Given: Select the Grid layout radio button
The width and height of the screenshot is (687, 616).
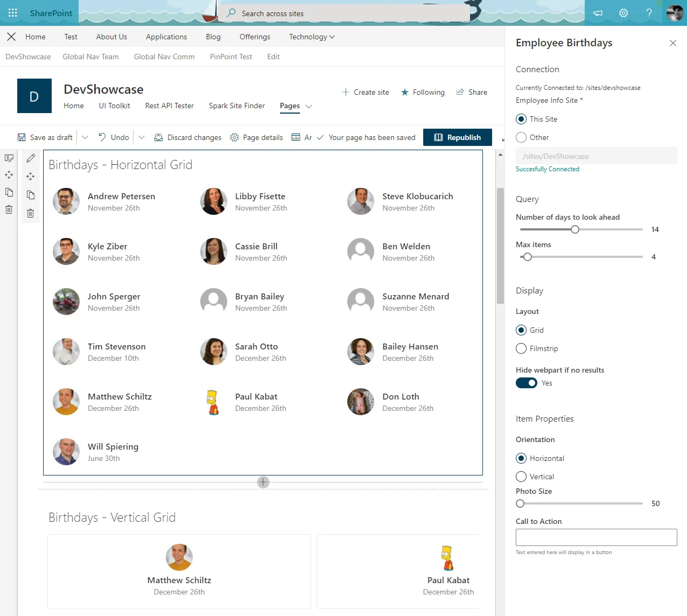Looking at the screenshot, I should click(x=521, y=330).
